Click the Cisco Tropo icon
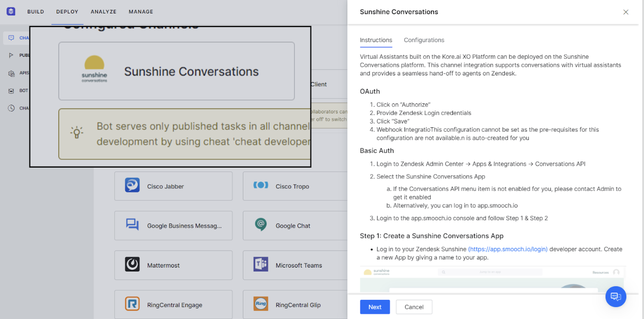Screen dimensions: 644x319 [261, 185]
